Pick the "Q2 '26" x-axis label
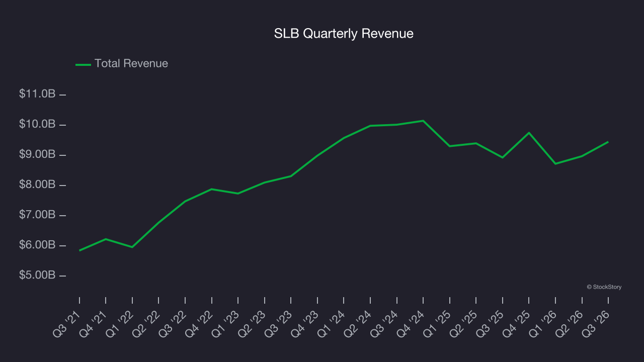Screen dimensions: 644x362 (x=570, y=324)
